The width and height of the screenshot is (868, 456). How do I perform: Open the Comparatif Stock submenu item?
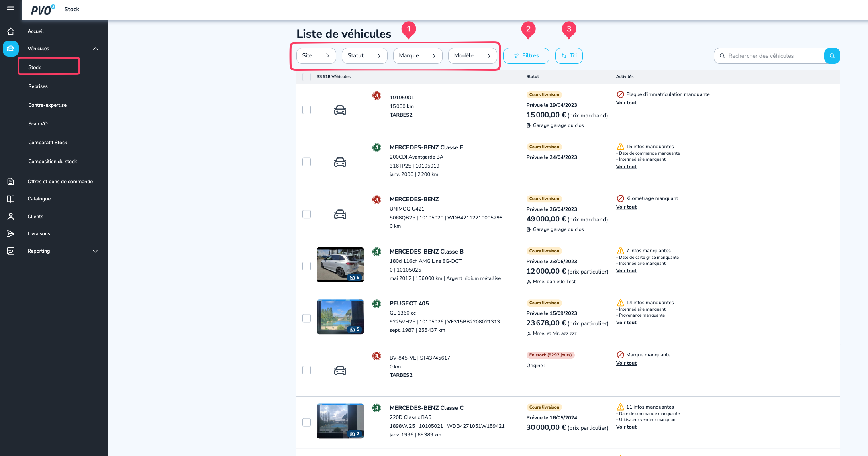click(47, 143)
